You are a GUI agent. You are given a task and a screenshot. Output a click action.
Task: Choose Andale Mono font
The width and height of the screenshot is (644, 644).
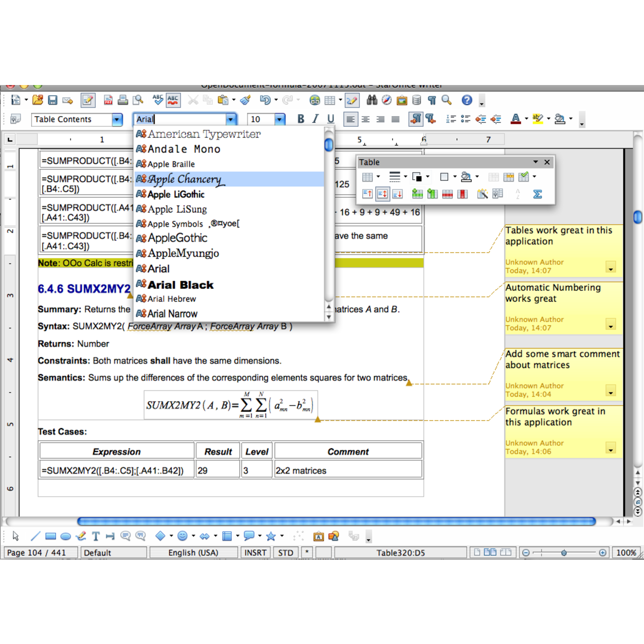tap(229, 149)
